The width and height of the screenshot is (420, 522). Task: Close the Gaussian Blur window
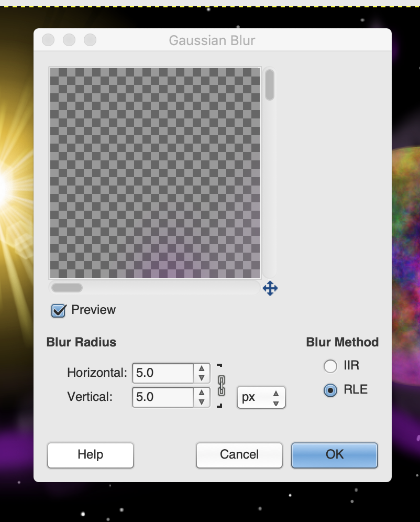[x=48, y=40]
